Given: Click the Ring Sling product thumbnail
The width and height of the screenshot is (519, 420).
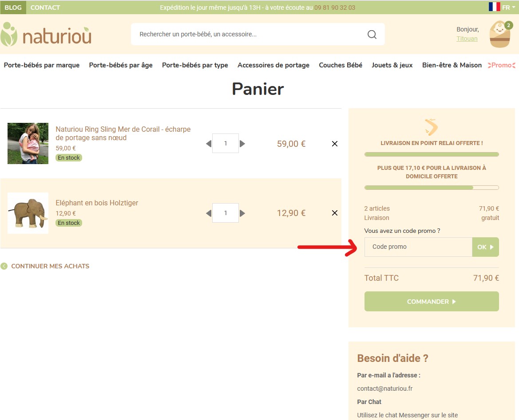Looking at the screenshot, I should [x=28, y=143].
